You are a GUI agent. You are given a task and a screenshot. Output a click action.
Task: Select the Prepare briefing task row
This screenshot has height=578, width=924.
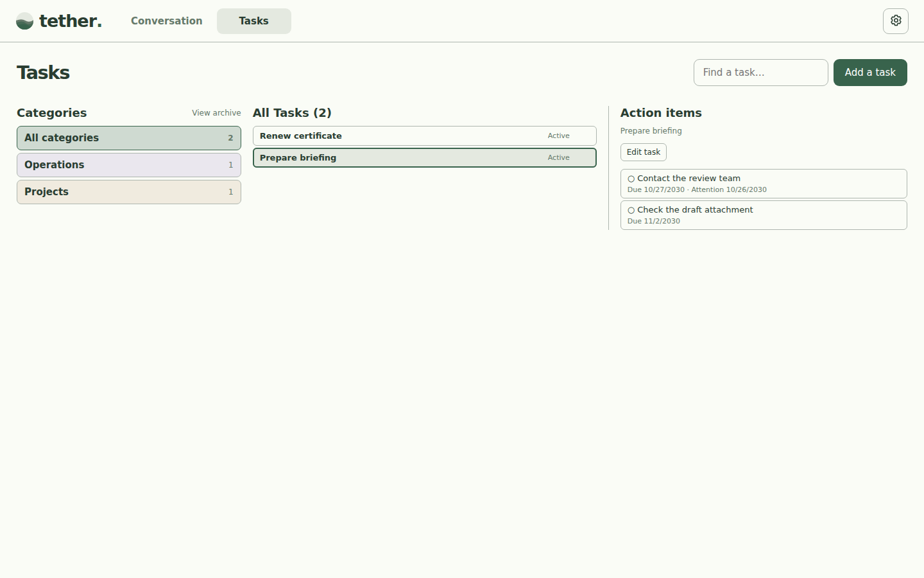(x=424, y=158)
